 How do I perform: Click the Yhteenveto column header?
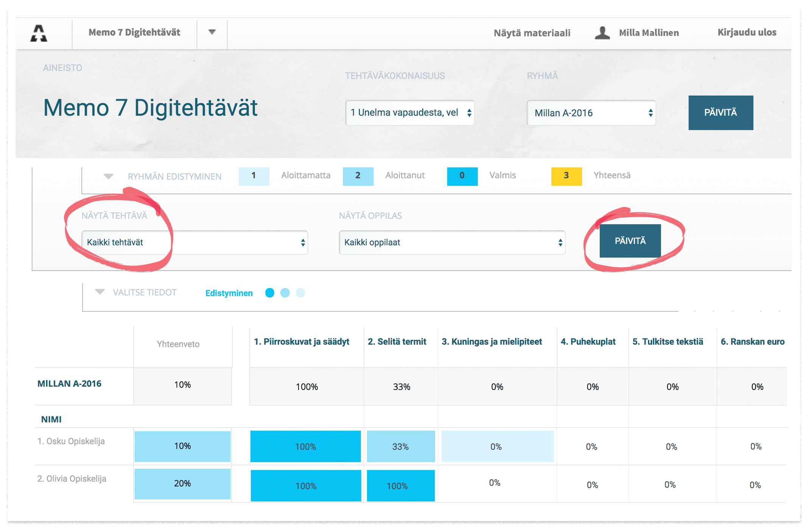click(178, 344)
